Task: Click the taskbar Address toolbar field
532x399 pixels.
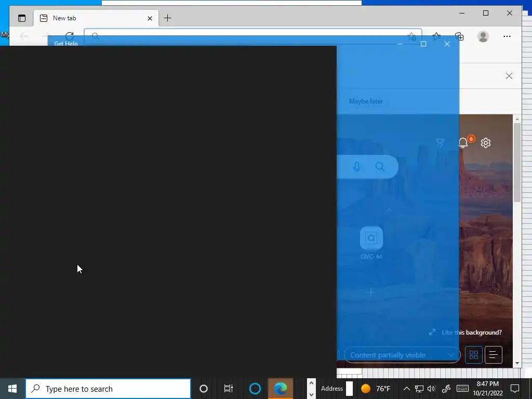Action: tap(349, 389)
